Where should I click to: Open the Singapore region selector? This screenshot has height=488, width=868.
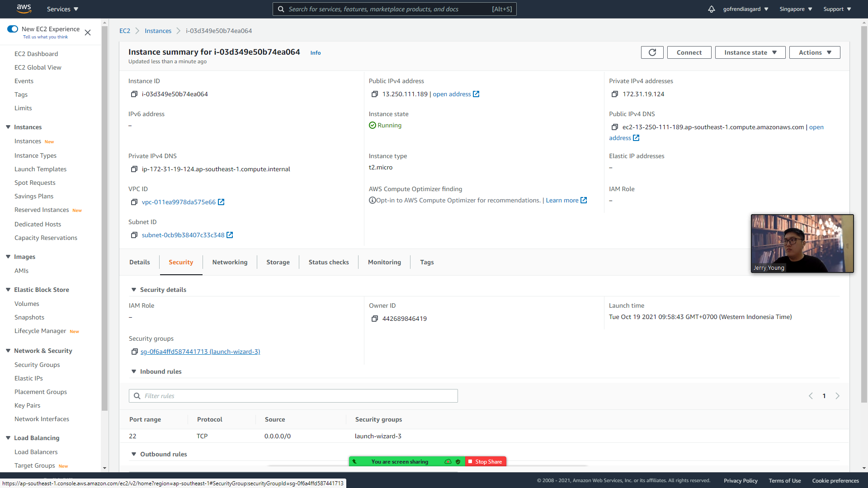795,9
